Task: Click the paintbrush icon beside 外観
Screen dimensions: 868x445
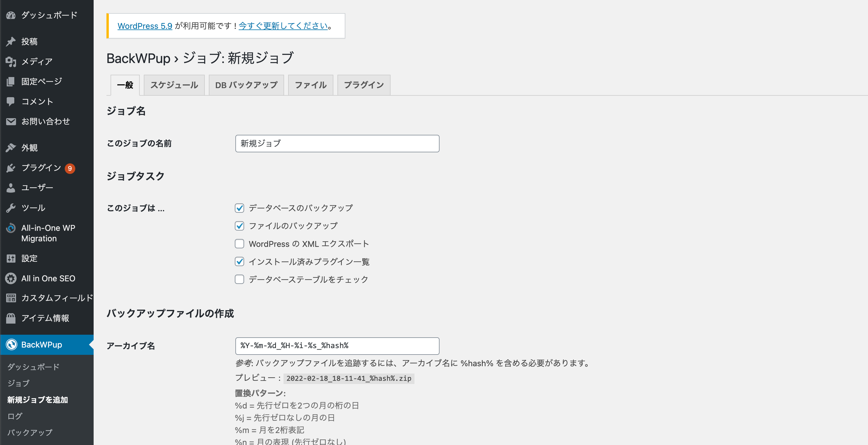Action: pyautogui.click(x=11, y=148)
